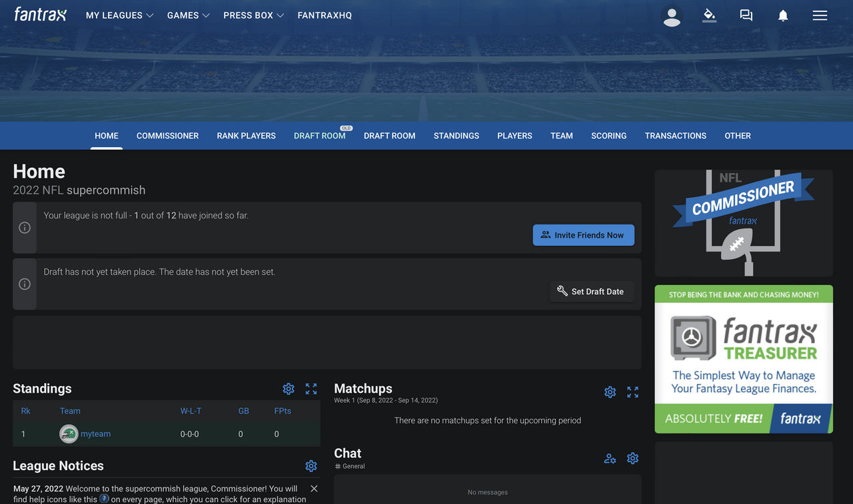Expand My Leagues dropdown
Screen dimensions: 853x504
(x=119, y=15)
